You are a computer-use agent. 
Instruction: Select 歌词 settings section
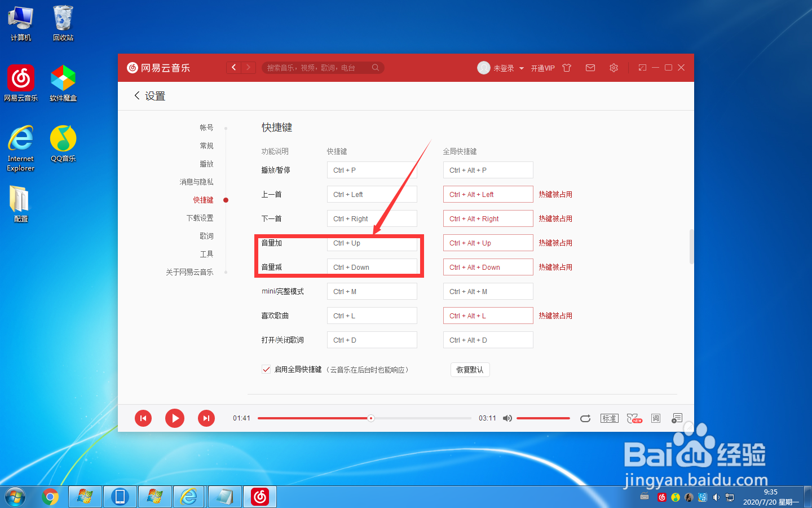pos(206,236)
